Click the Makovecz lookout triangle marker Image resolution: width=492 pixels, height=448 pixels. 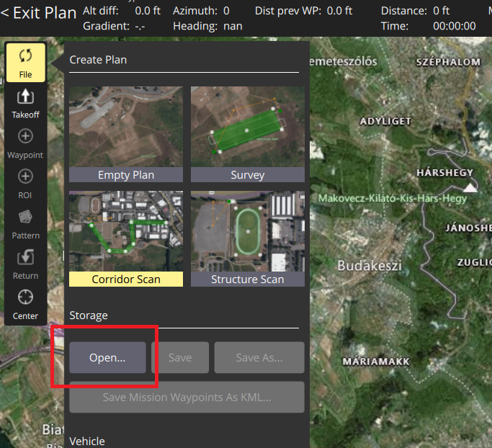pos(470,188)
